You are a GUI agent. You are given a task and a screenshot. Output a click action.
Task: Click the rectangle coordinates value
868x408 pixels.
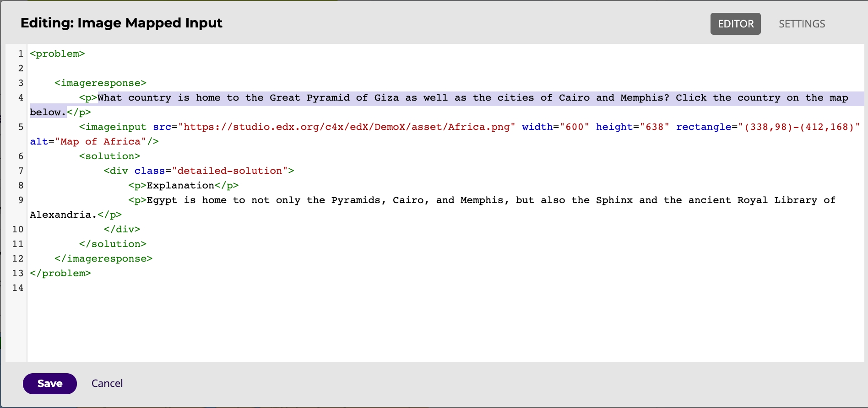point(799,127)
